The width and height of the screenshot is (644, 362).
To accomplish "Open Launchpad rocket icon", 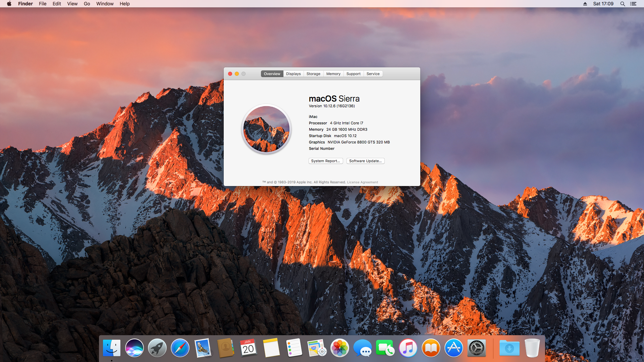I will click(157, 348).
